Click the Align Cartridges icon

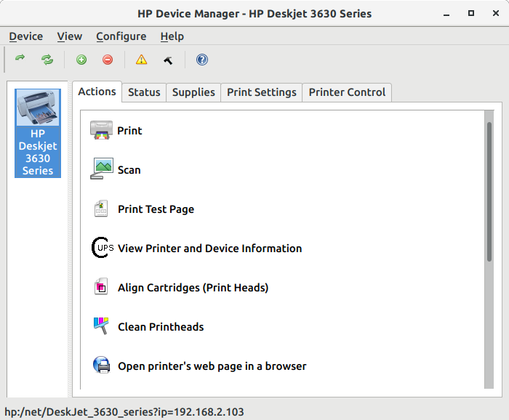[x=101, y=287]
